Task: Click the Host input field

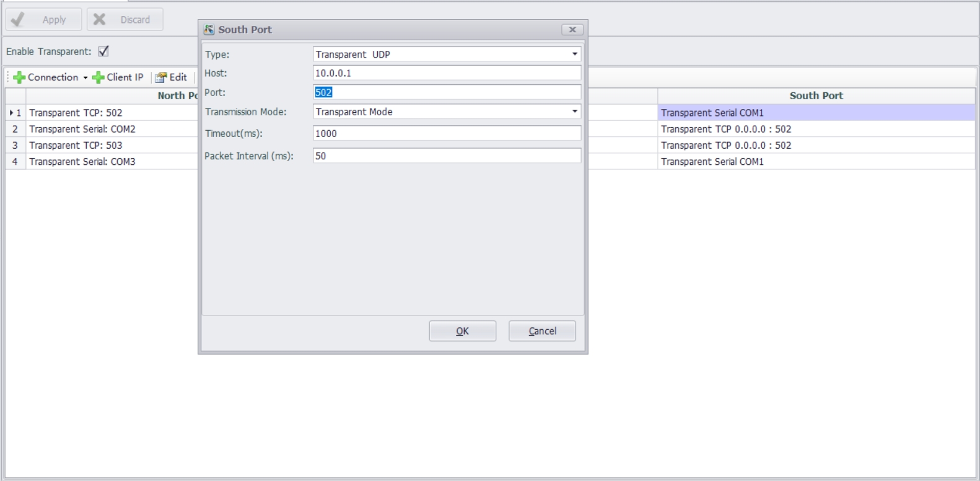Action: [446, 73]
